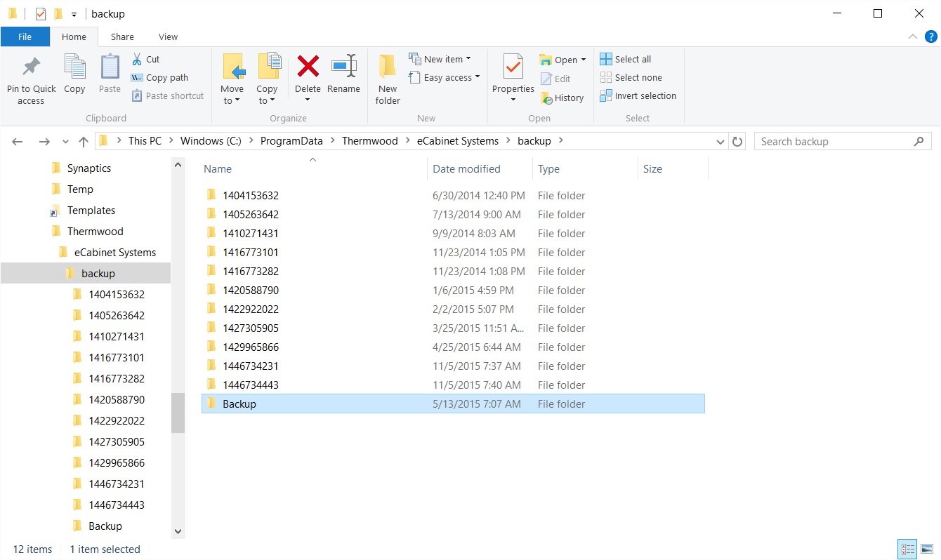Image resolution: width=941 pixels, height=560 pixels.
Task: Click the Delete red X icon
Action: 308,67
